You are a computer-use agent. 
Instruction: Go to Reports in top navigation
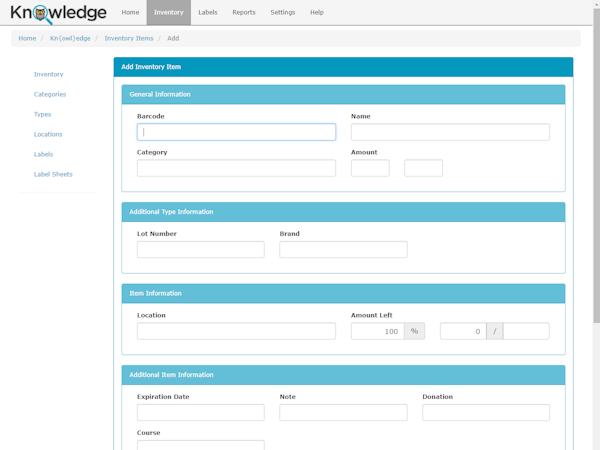click(x=244, y=12)
